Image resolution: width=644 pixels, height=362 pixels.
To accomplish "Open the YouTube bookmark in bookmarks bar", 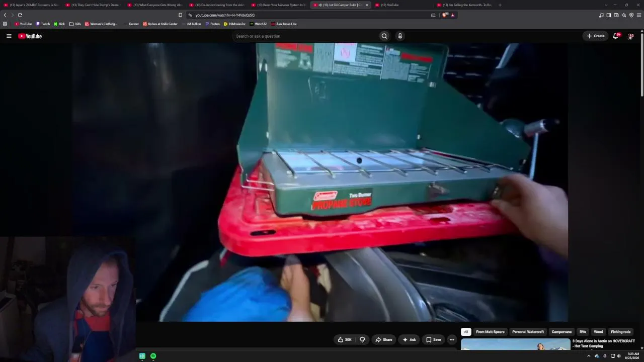I will (x=23, y=24).
